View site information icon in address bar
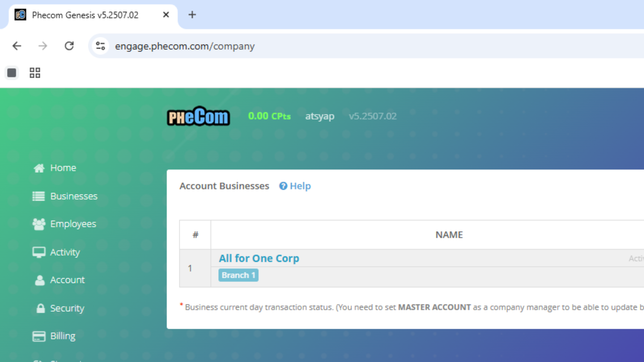The image size is (644, 362). pyautogui.click(x=100, y=46)
